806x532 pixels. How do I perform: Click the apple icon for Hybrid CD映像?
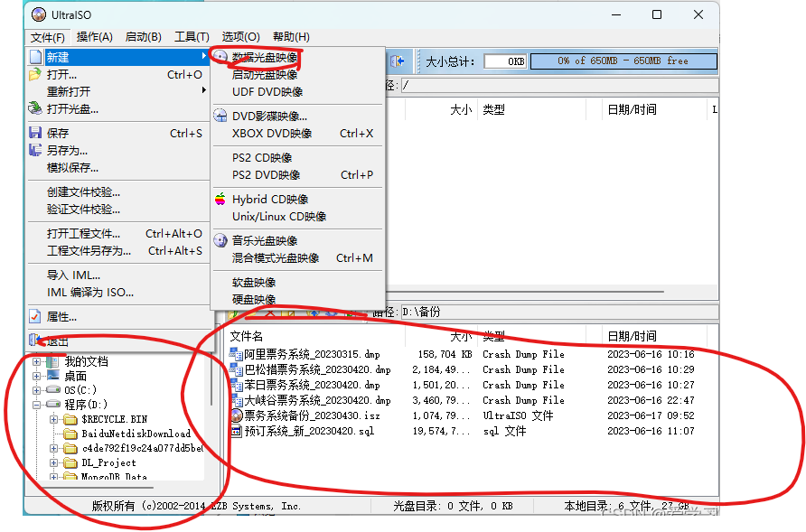tap(220, 199)
